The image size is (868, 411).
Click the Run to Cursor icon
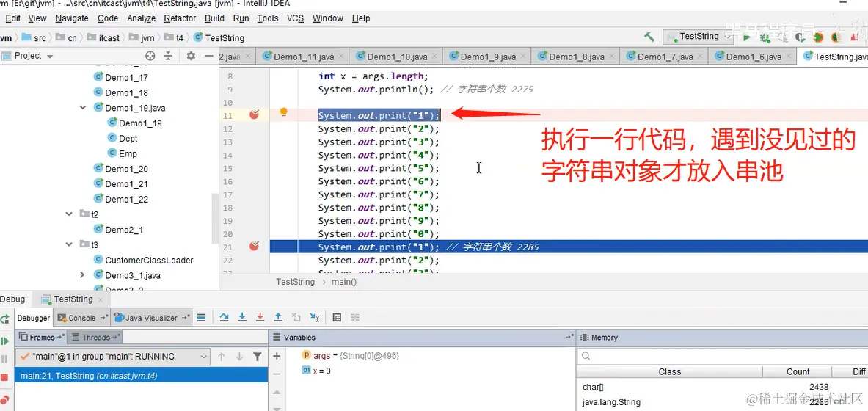[315, 317]
